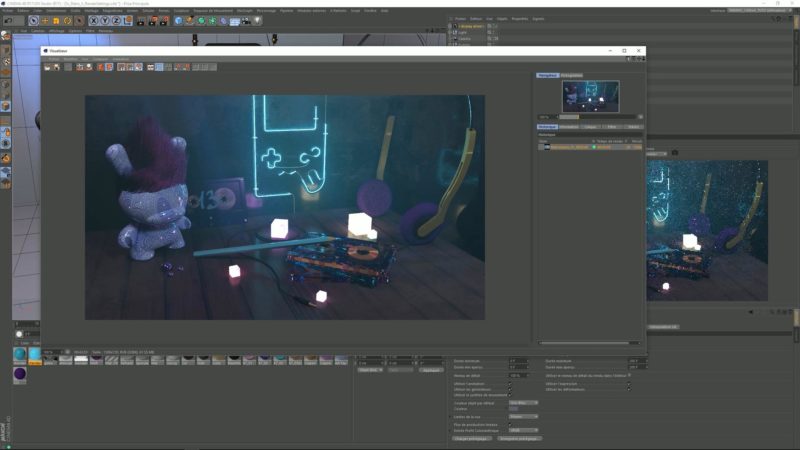The width and height of the screenshot is (800, 450).
Task: Select the purple material sphere
Action: tap(20, 374)
